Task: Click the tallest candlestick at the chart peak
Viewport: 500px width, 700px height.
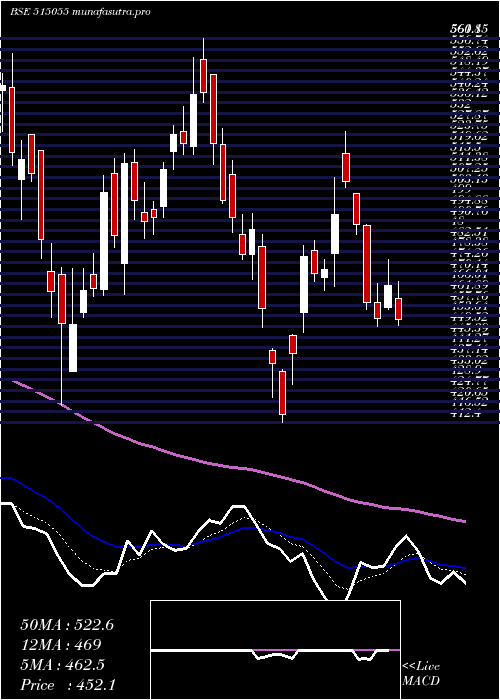Action: 204,71
